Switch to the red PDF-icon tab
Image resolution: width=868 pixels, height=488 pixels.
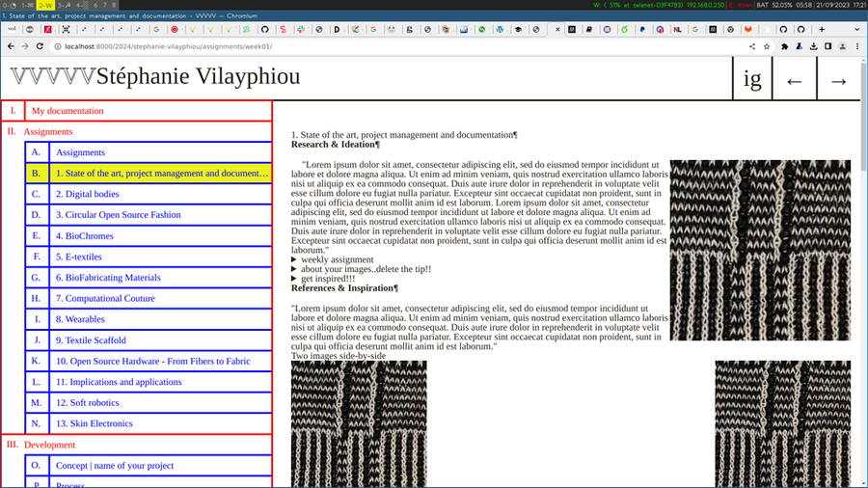point(47,29)
